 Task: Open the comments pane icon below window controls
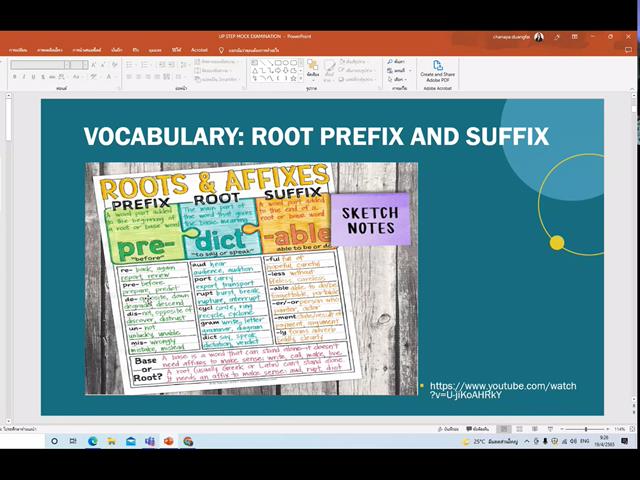[628, 50]
